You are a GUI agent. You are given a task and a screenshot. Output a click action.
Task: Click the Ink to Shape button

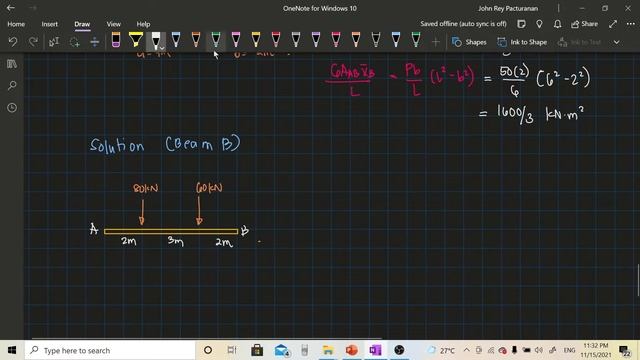[x=522, y=42]
